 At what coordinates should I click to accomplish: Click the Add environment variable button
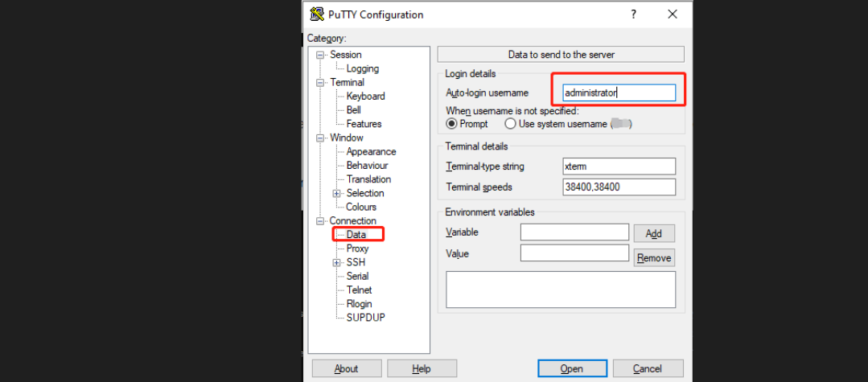coord(654,234)
